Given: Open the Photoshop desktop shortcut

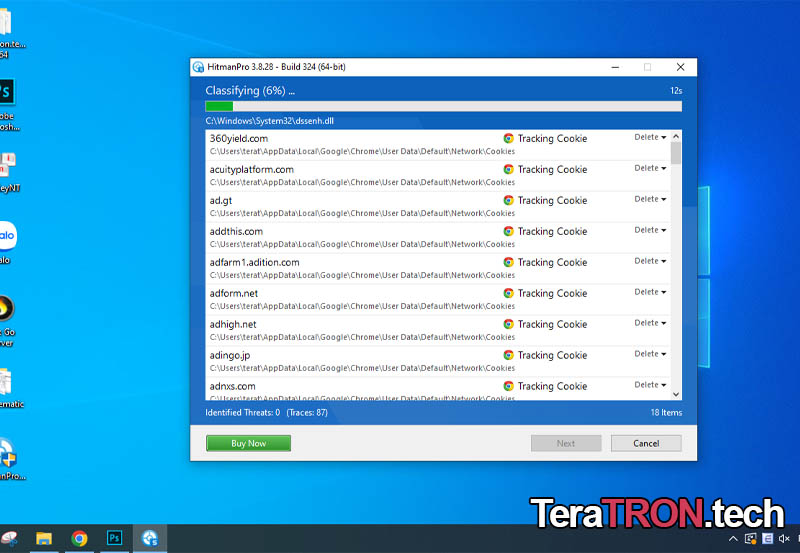Looking at the screenshot, I should (x=7, y=105).
